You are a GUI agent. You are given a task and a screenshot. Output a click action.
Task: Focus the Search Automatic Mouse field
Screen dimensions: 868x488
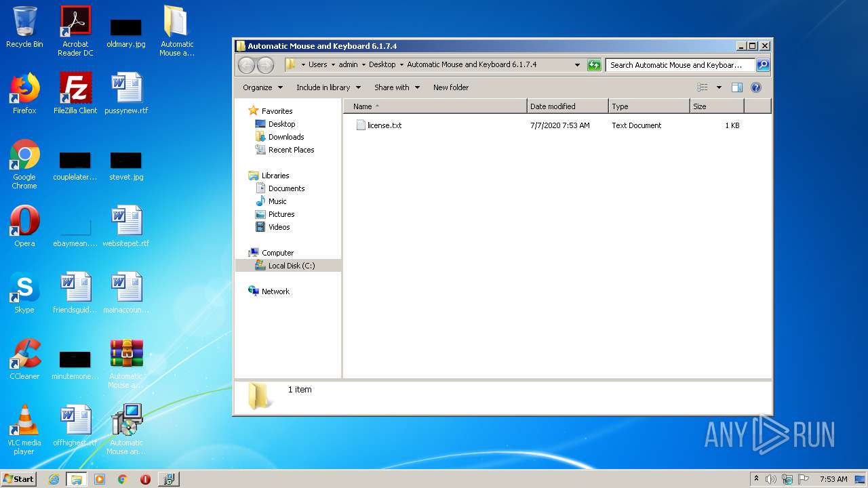(680, 65)
